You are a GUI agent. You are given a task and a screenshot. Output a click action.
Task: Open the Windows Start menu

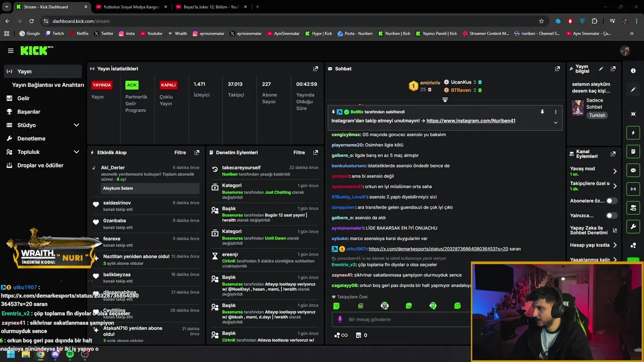click(11, 354)
